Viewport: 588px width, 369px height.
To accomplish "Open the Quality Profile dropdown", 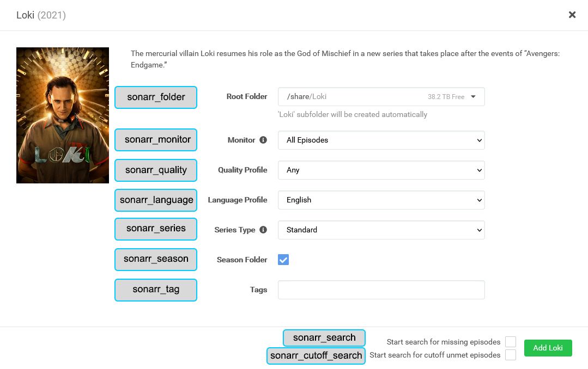I will tap(381, 170).
